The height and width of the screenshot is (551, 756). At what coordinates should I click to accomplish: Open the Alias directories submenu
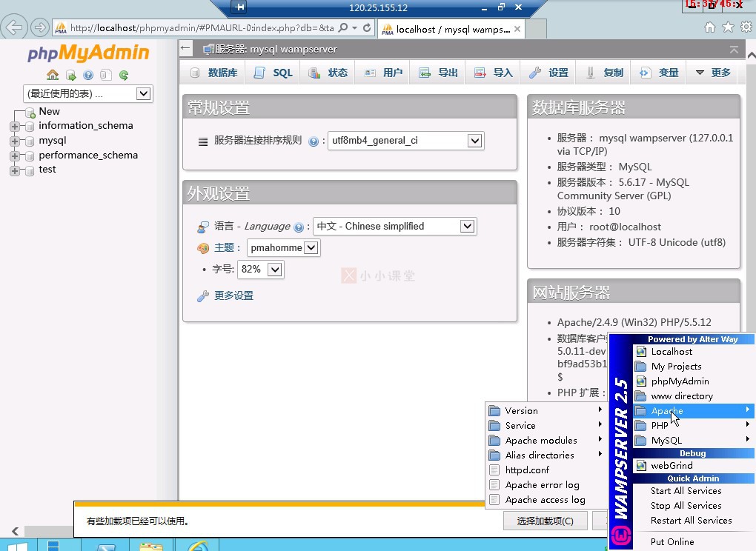(x=546, y=455)
